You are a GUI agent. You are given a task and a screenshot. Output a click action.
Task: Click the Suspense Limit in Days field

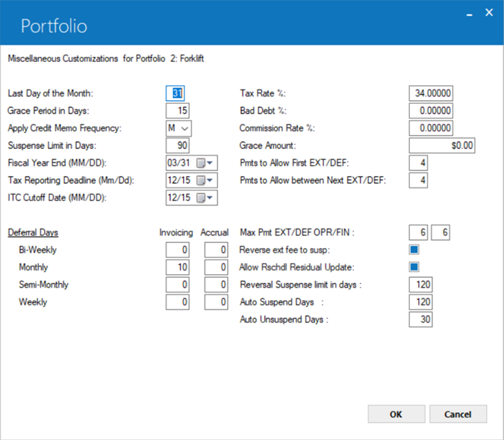178,146
